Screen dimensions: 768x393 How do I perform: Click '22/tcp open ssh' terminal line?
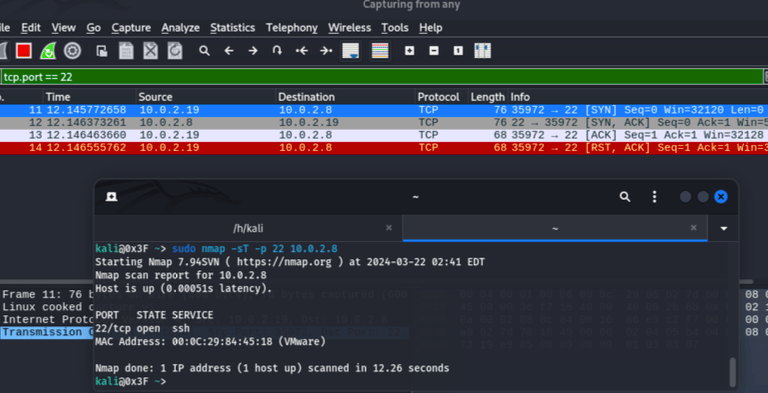pos(143,328)
